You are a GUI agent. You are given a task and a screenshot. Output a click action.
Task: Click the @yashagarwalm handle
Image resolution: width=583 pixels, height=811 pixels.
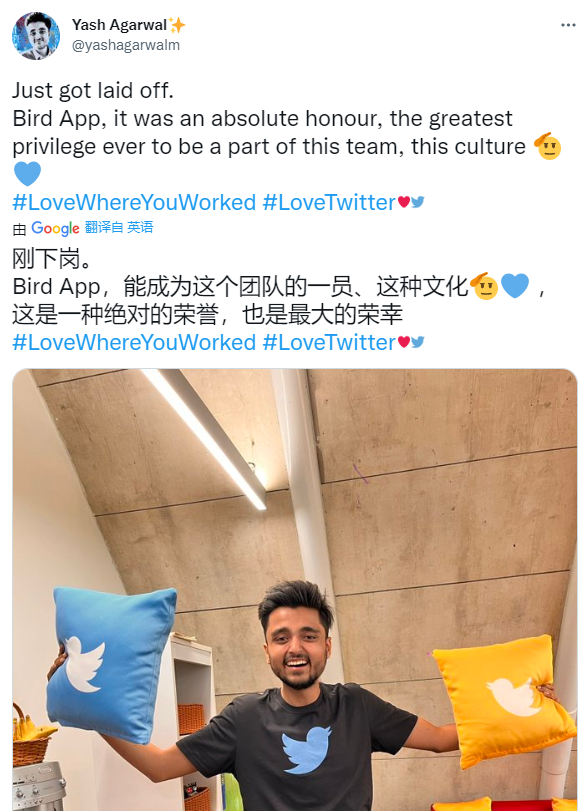click(126, 46)
